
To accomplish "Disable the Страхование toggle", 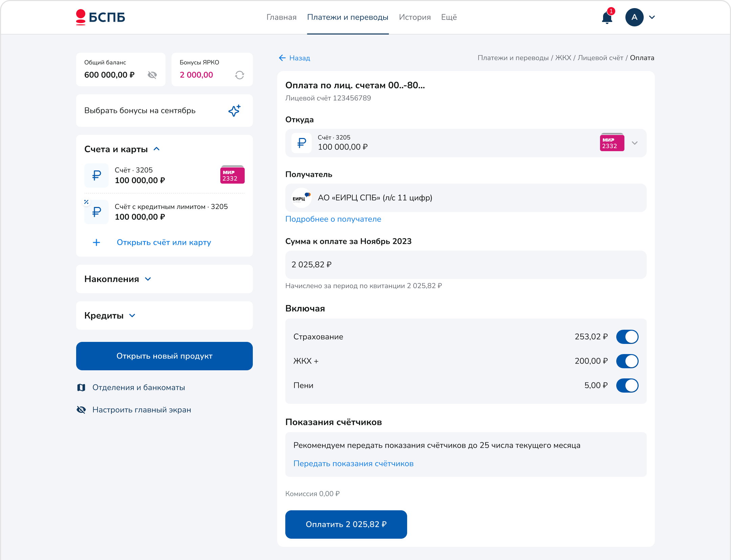I will pyautogui.click(x=627, y=337).
